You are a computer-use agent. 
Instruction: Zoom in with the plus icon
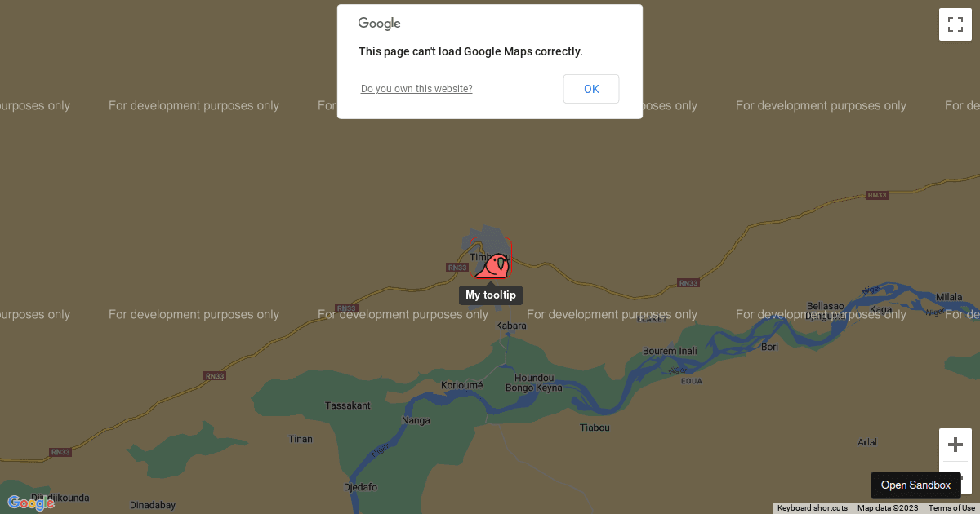955,445
